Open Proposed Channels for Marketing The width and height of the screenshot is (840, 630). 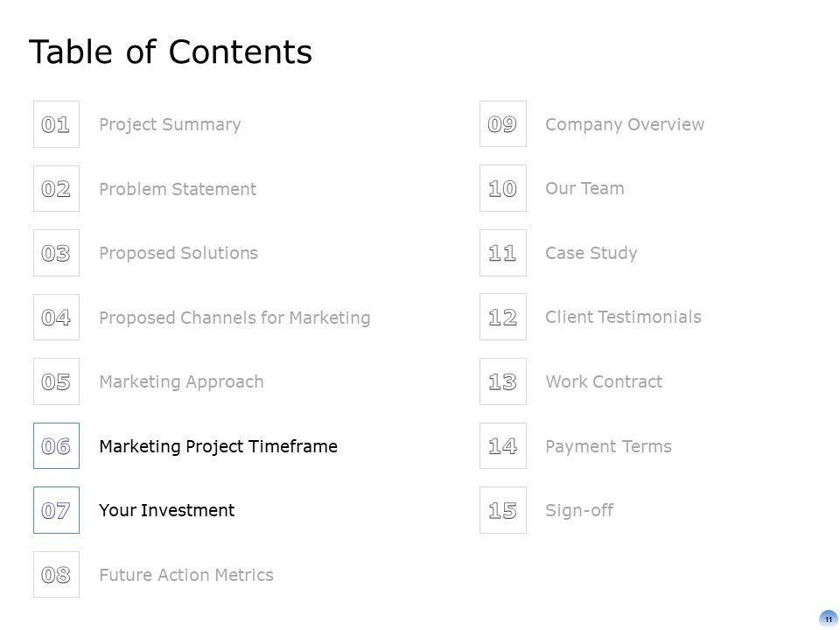[x=234, y=318]
